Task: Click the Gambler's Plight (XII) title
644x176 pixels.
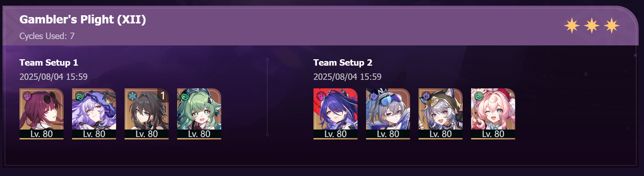Action: coord(83,19)
